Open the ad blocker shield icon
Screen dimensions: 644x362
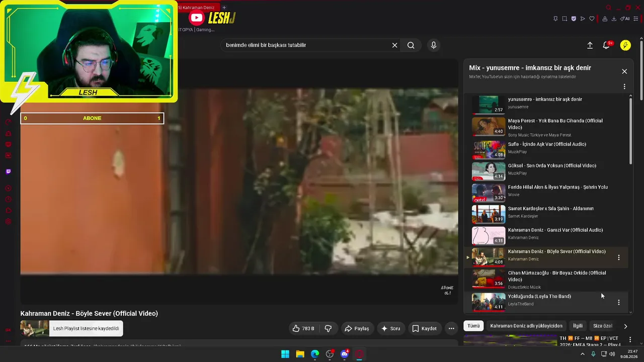pyautogui.click(x=574, y=19)
